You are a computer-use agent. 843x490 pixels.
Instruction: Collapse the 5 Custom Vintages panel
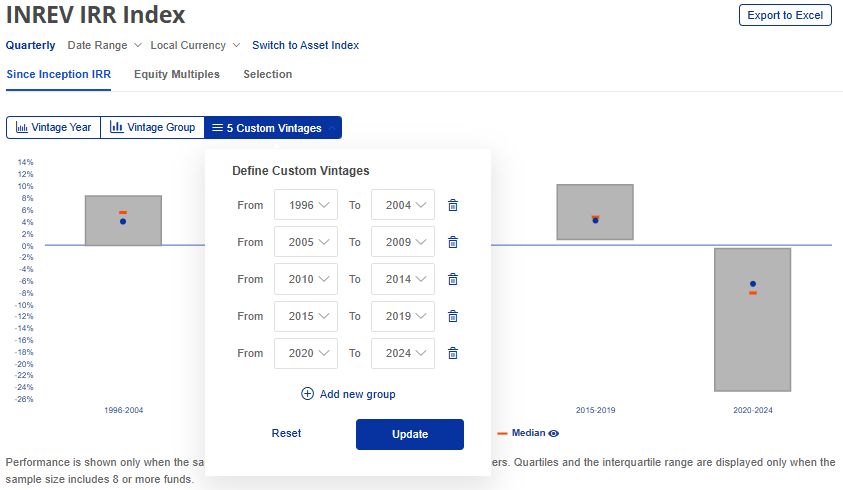tap(273, 127)
